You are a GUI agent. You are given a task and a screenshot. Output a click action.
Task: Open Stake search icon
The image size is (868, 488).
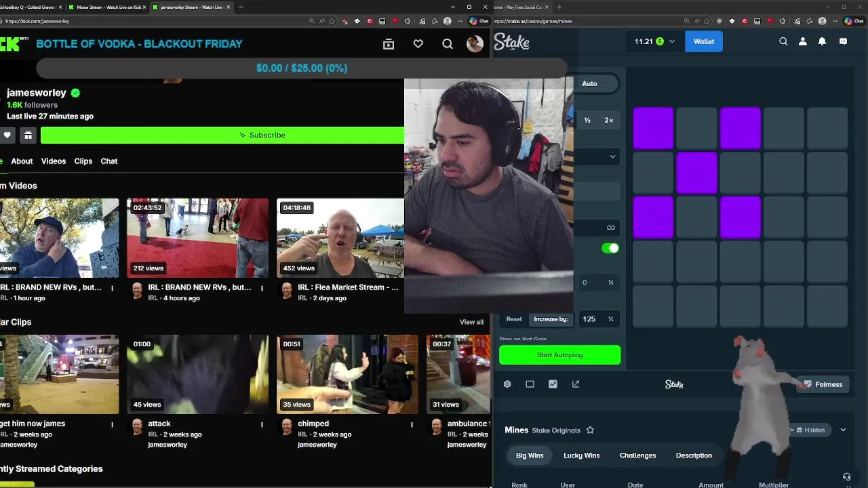(783, 41)
